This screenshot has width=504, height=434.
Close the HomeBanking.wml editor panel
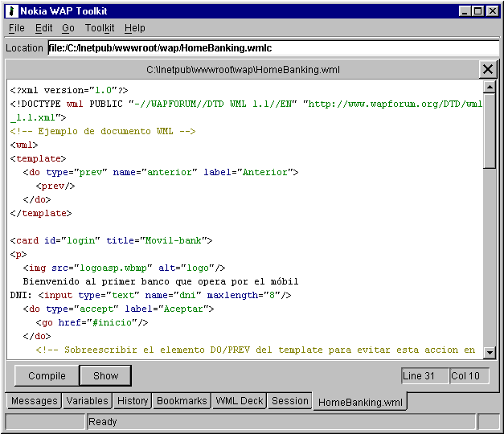[x=488, y=69]
